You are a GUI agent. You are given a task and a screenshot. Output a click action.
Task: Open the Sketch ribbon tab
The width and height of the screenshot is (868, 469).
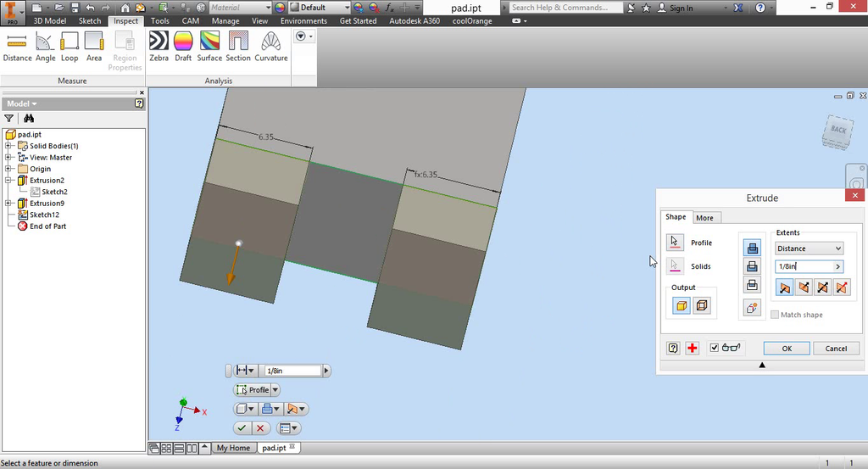(90, 21)
